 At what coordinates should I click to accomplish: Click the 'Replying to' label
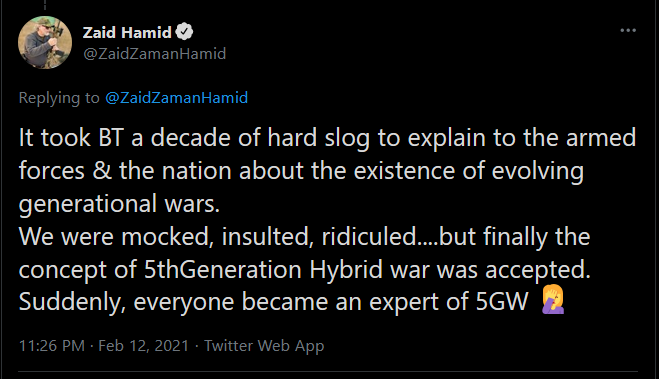59,98
